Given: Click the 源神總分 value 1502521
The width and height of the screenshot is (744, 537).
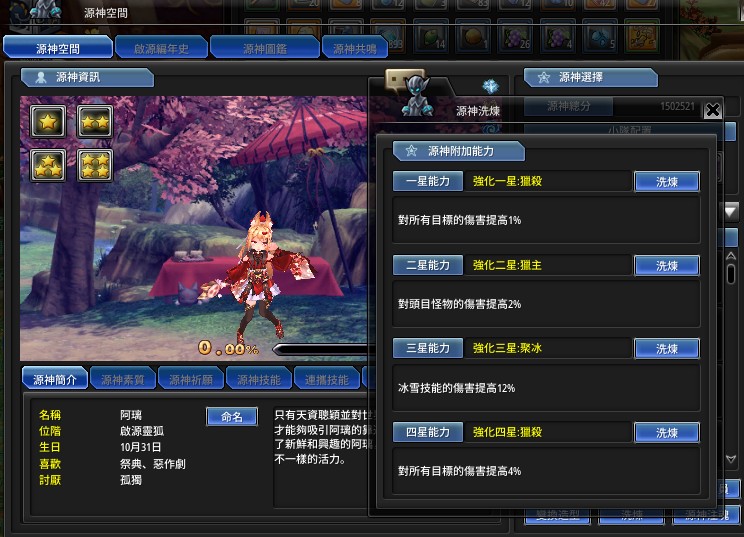Looking at the screenshot, I should tap(677, 106).
